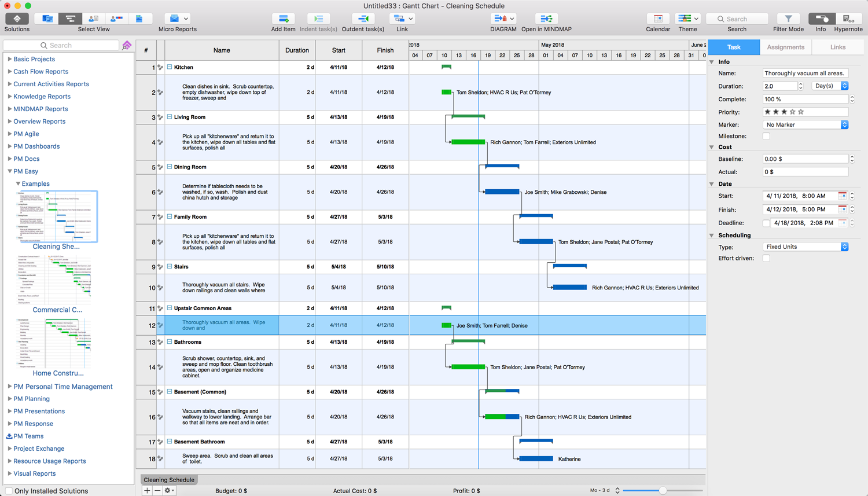Enable the Effort driven checkbox
The height and width of the screenshot is (496, 868).
click(x=766, y=259)
